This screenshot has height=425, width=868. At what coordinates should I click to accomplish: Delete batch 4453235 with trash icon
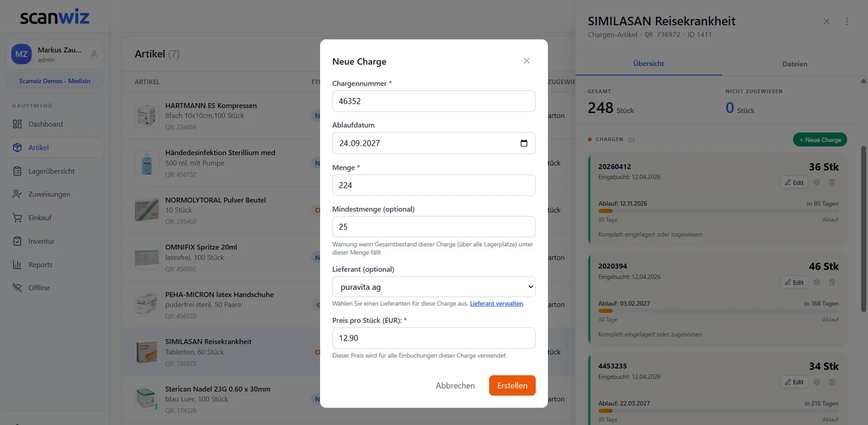[832, 382]
